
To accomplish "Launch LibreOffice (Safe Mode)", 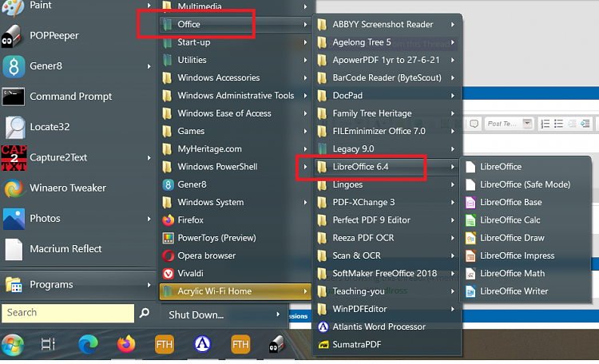I will (x=526, y=184).
